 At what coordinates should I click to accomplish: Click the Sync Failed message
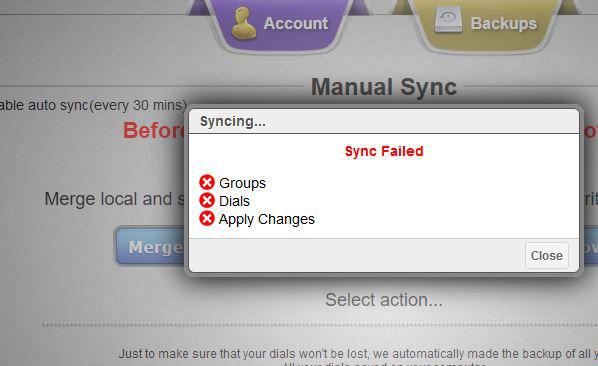coord(384,151)
